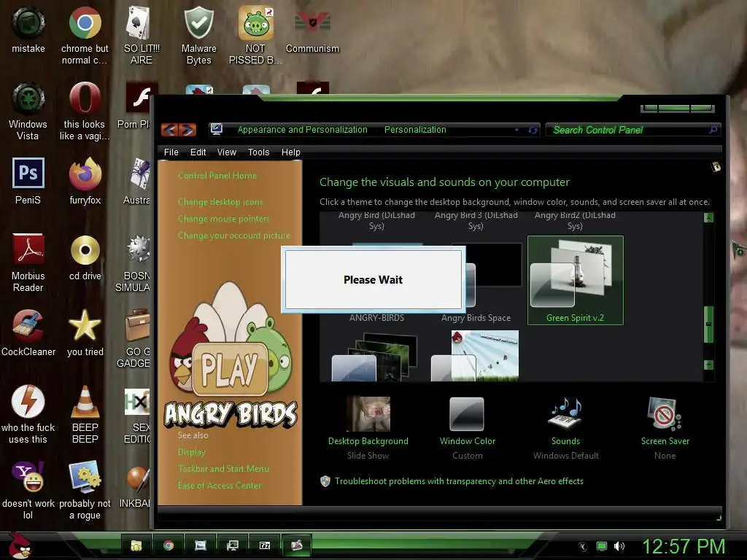Open the View menu
The image size is (747, 560).
point(227,152)
